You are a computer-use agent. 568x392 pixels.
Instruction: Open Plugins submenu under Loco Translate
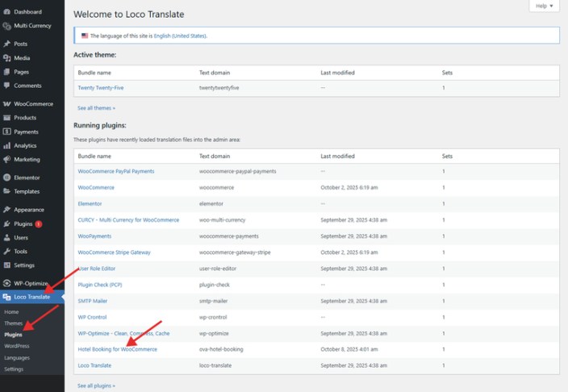point(13,334)
